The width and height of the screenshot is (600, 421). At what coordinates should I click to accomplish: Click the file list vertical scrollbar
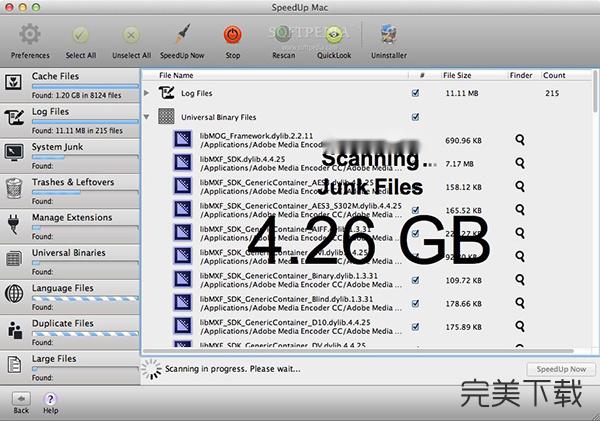pos(595,92)
